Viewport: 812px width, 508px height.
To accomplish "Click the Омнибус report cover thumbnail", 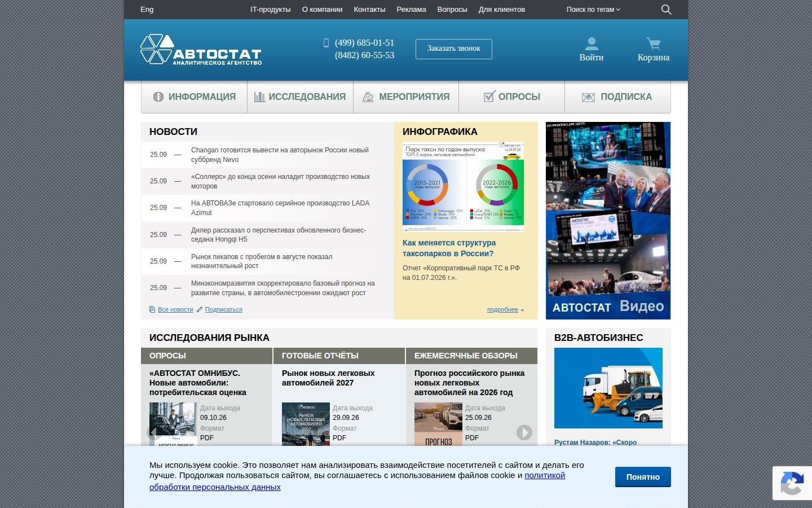I will coord(173,424).
